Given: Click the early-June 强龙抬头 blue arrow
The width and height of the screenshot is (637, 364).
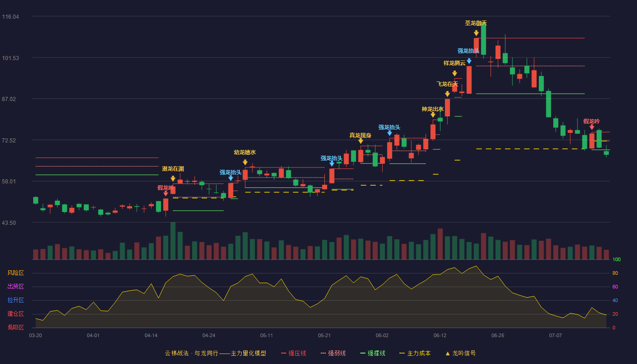Looking at the screenshot, I should tap(389, 133).
